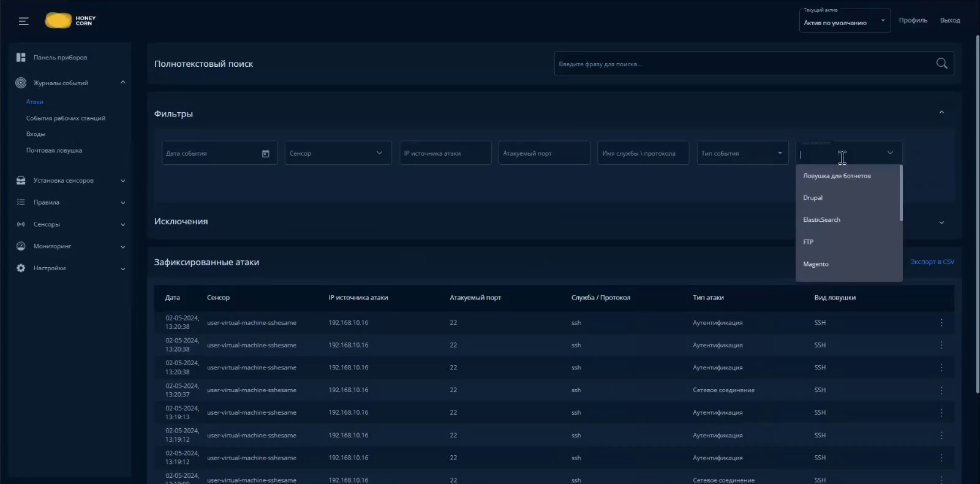980x484 pixels.
Task: Open the Текущий актив selector
Action: 845,21
